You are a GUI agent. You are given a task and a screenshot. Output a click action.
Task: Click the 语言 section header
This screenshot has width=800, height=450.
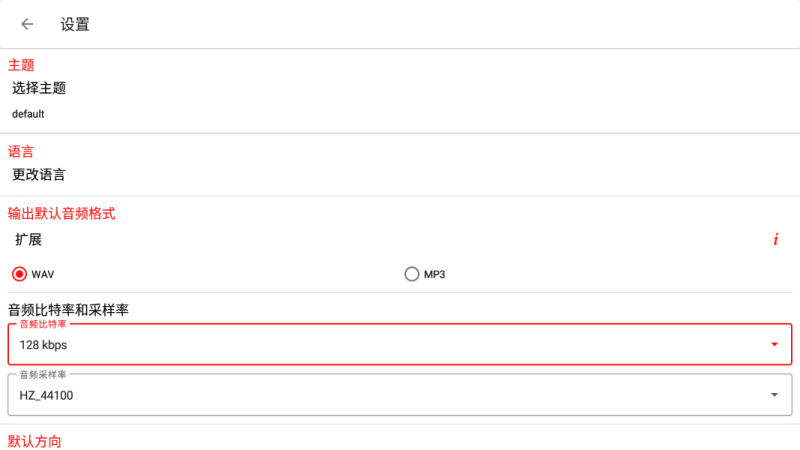point(21,152)
